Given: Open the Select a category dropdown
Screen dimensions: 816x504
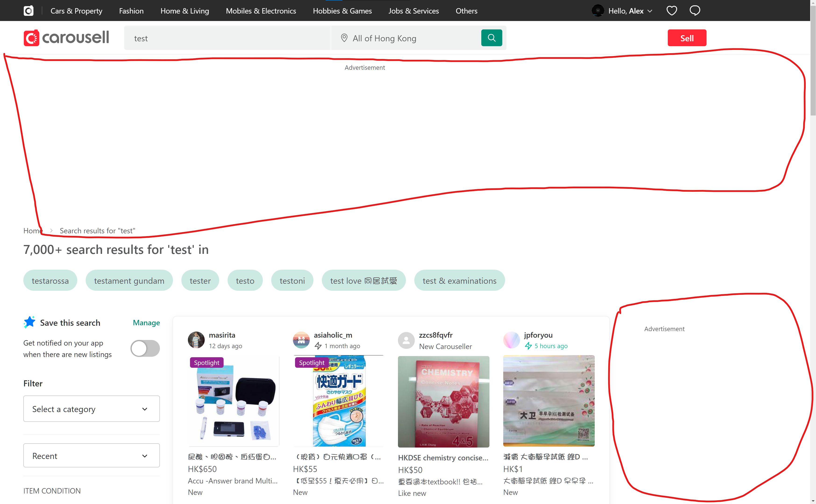Looking at the screenshot, I should click(91, 409).
